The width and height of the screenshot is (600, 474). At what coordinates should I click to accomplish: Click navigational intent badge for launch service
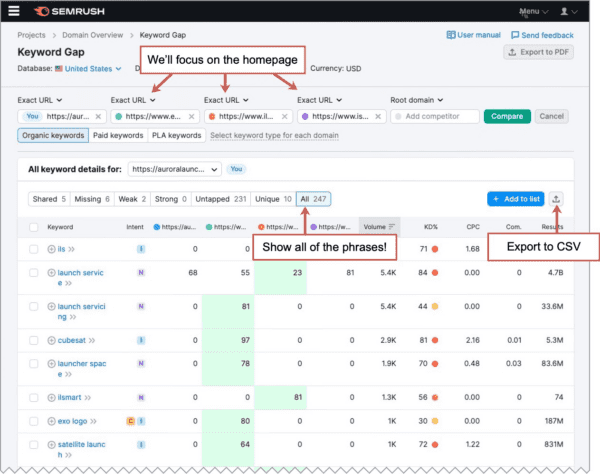[141, 273]
